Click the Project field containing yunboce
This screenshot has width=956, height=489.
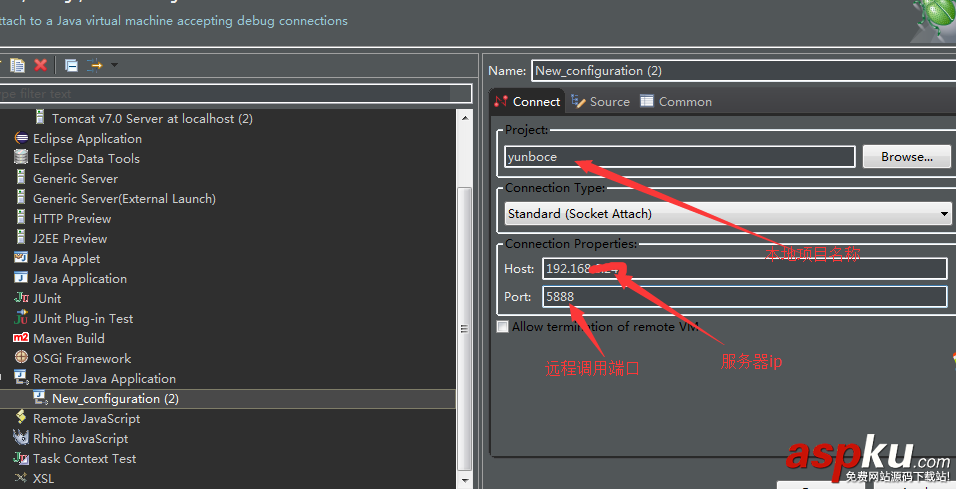point(680,157)
